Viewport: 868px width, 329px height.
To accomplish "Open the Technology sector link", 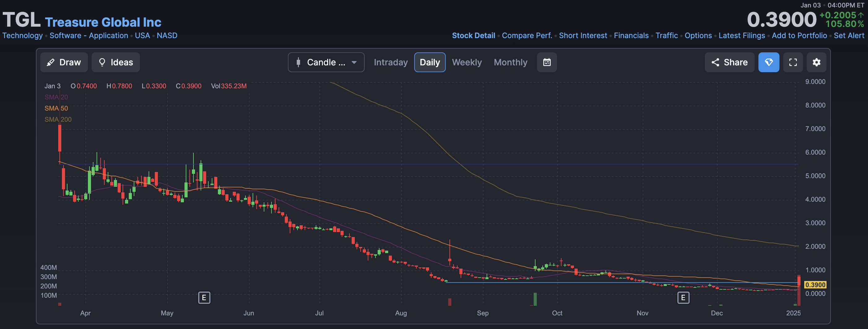I will coord(23,35).
